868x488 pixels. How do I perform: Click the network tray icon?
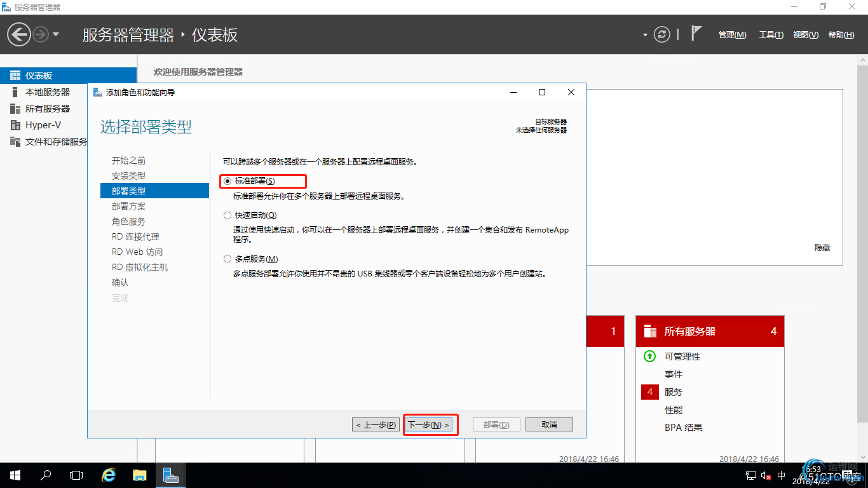[x=751, y=475]
